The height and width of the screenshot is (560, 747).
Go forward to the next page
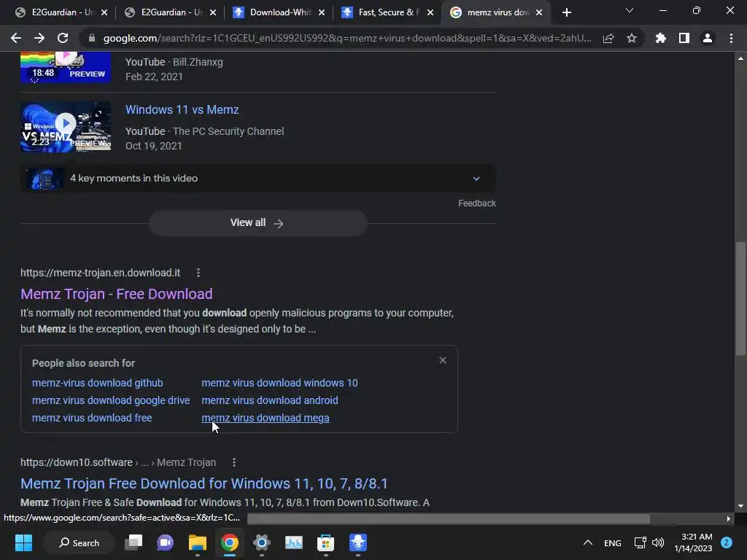pyautogui.click(x=39, y=38)
